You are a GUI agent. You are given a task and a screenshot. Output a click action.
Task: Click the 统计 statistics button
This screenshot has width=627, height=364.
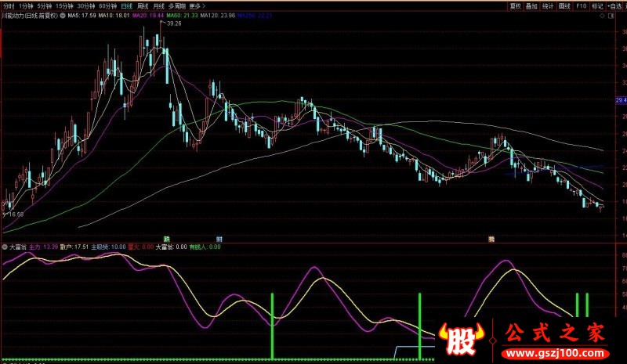point(548,5)
